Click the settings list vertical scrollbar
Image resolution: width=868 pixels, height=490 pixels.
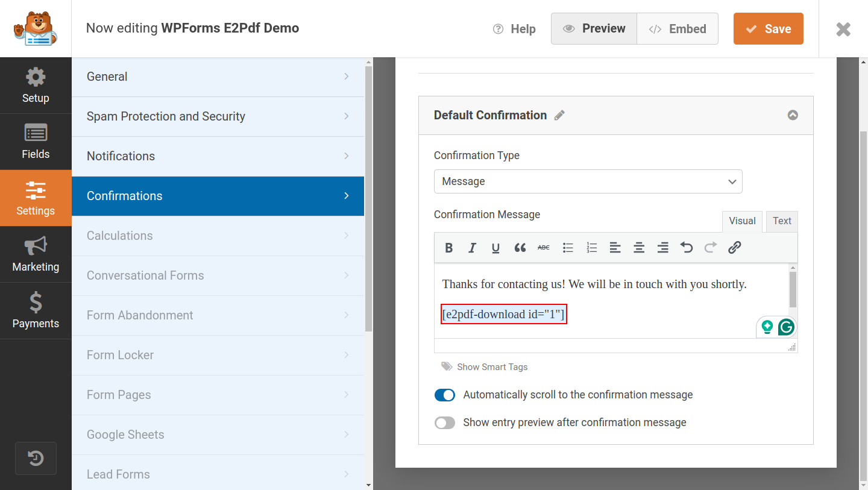tap(368, 199)
